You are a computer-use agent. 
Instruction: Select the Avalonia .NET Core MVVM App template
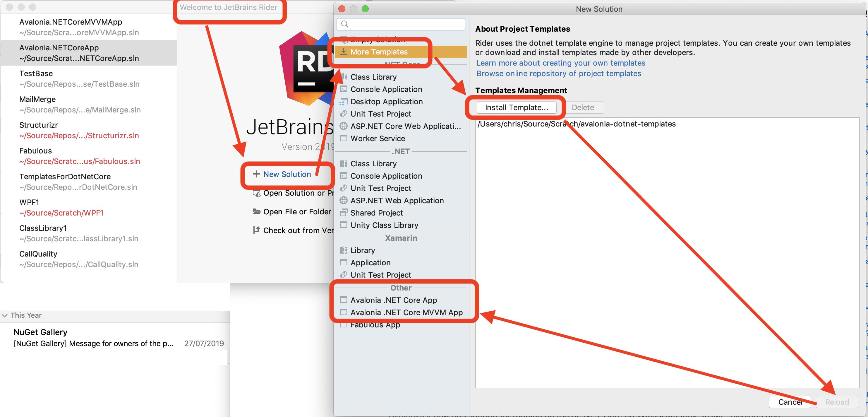click(406, 312)
